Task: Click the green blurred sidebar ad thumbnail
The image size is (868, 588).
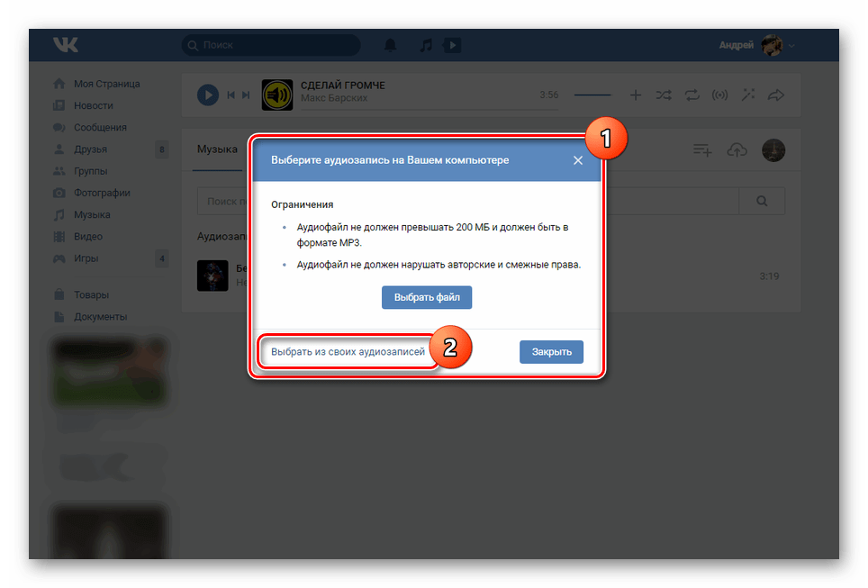Action: point(110,373)
